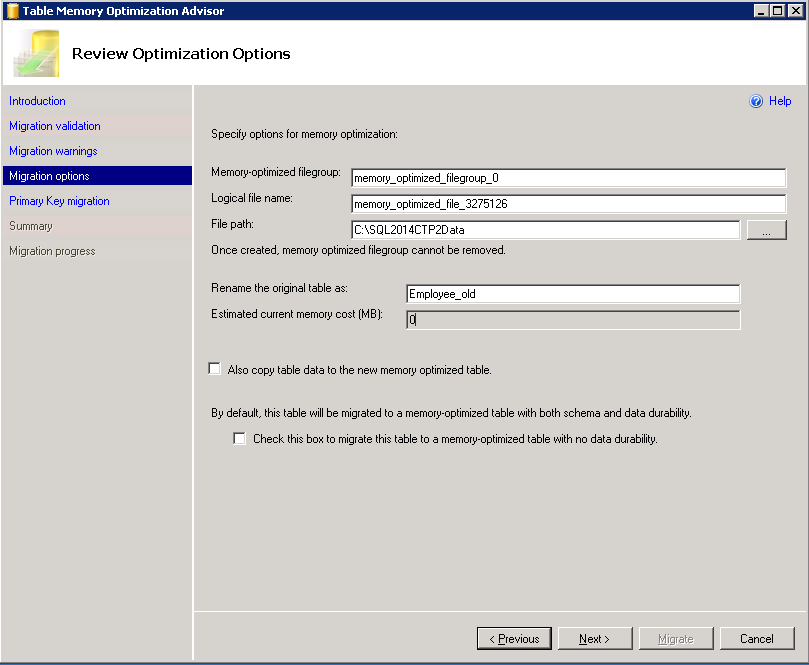
Task: Click the Help question mark icon
Action: pos(756,101)
